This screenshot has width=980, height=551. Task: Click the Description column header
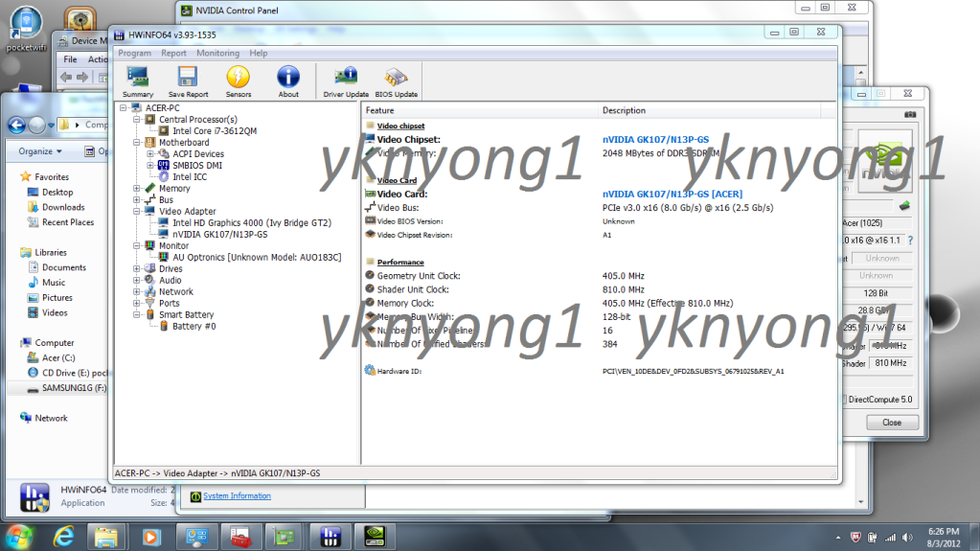[709, 111]
